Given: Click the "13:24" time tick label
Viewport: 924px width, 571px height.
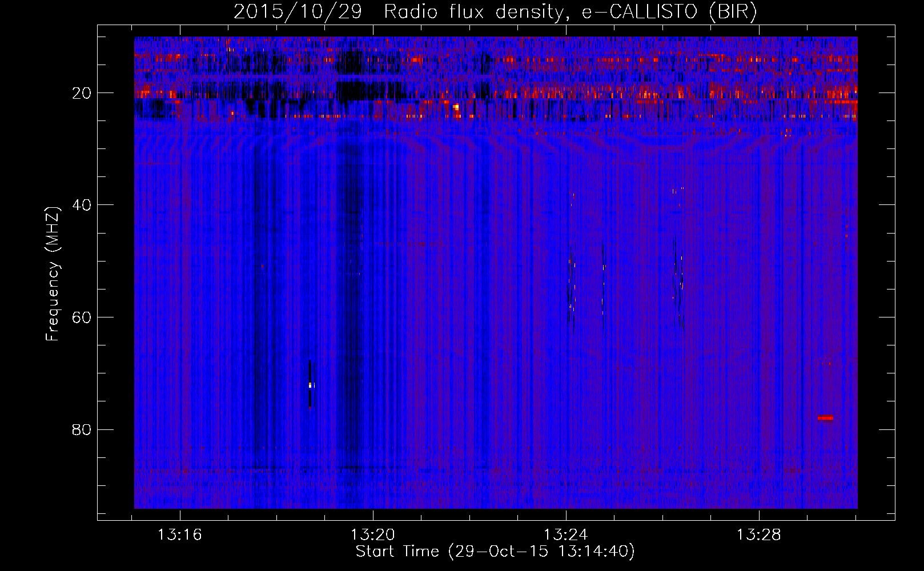Looking at the screenshot, I should pos(565,535).
